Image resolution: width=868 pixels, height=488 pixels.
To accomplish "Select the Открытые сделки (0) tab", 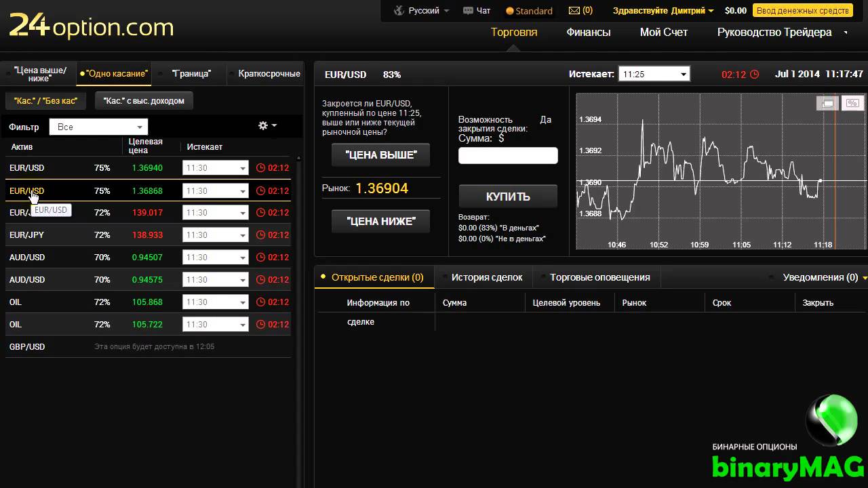I will tap(374, 277).
